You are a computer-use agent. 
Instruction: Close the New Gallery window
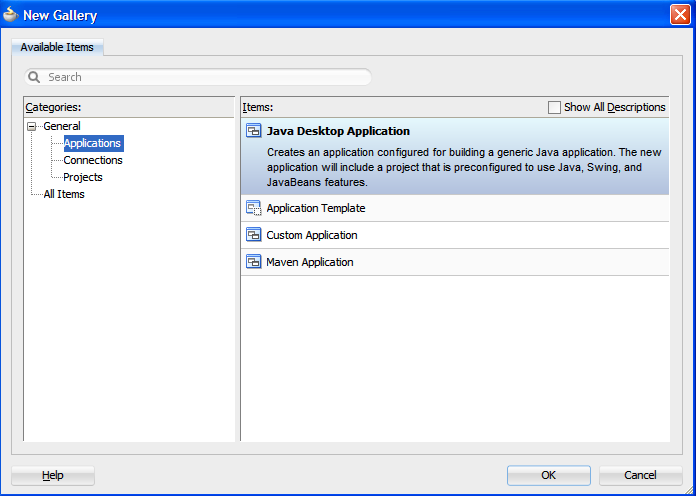[x=680, y=15]
